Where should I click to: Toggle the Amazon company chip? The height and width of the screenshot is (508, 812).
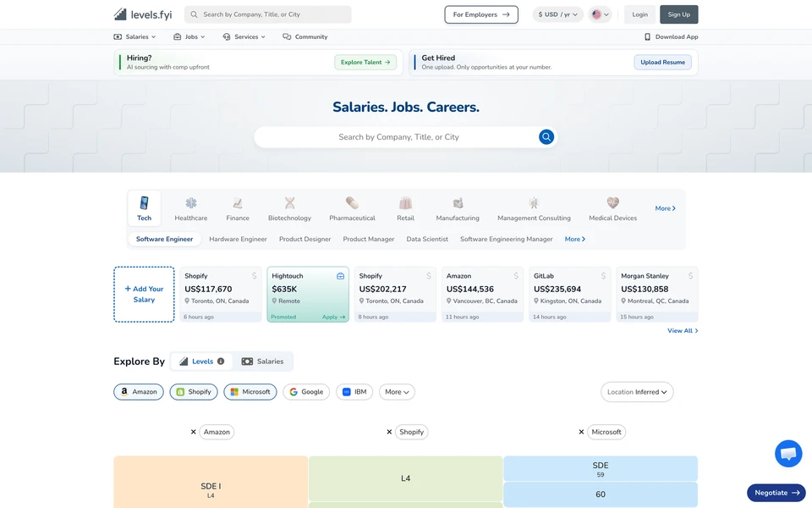click(x=139, y=392)
